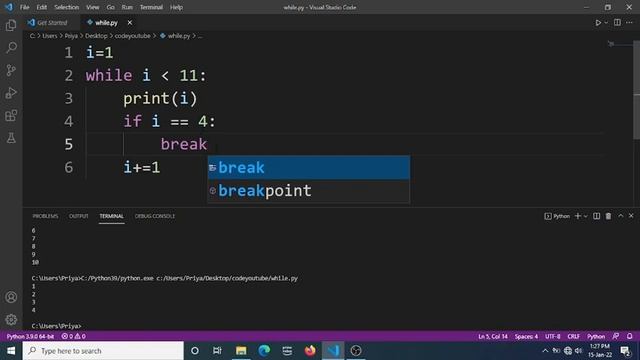Kill the terminal with trash icon
640x360 pixels.
click(x=608, y=216)
